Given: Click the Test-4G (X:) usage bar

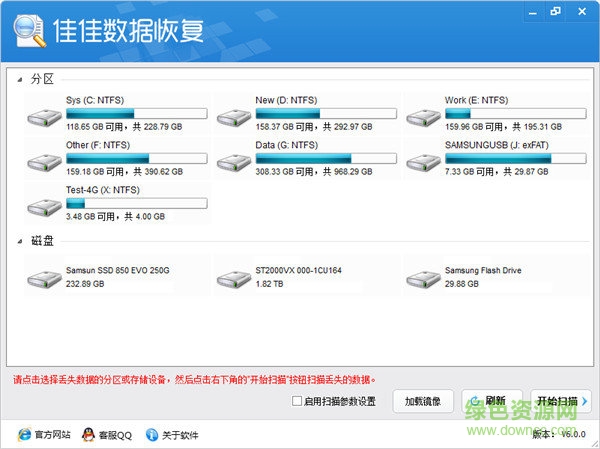Looking at the screenshot, I should pyautogui.click(x=137, y=203).
